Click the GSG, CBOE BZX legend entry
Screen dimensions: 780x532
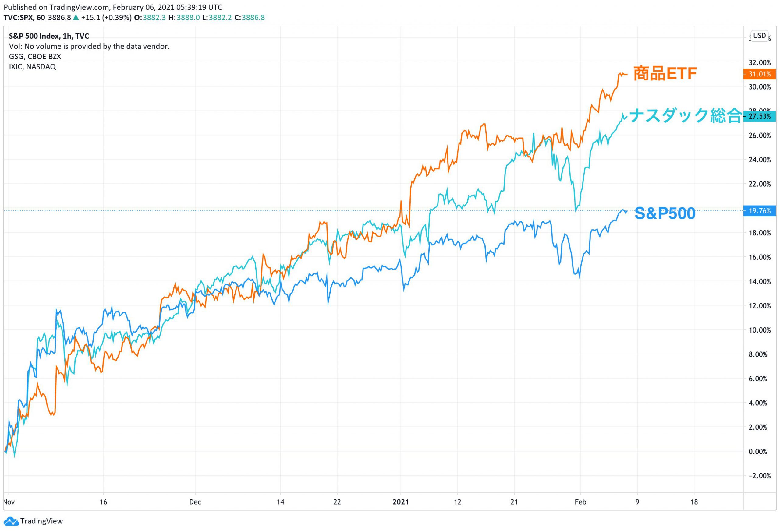(x=35, y=56)
